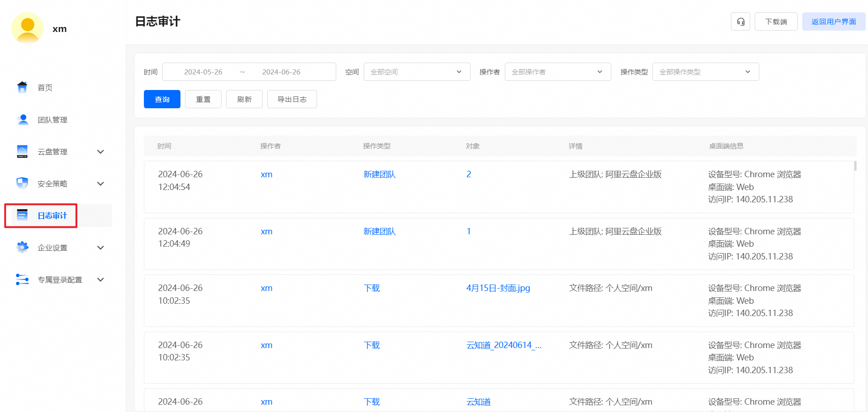Click the log audit sidebar icon
Image resolution: width=868 pixels, height=412 pixels.
click(22, 215)
